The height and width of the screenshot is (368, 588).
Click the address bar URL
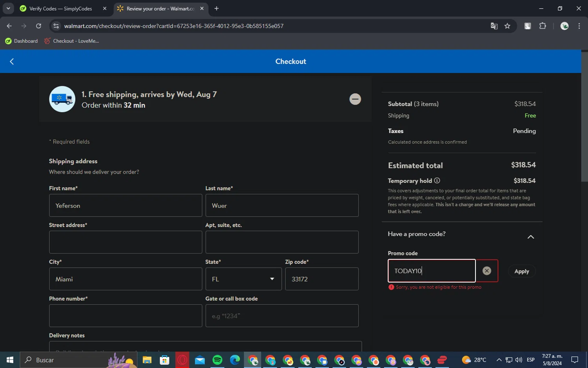pos(174,26)
